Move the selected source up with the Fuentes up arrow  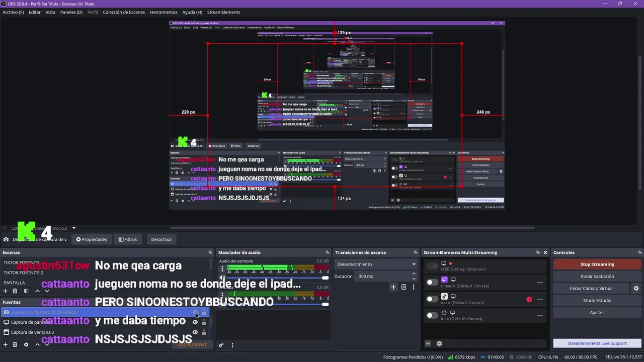pyautogui.click(x=37, y=344)
